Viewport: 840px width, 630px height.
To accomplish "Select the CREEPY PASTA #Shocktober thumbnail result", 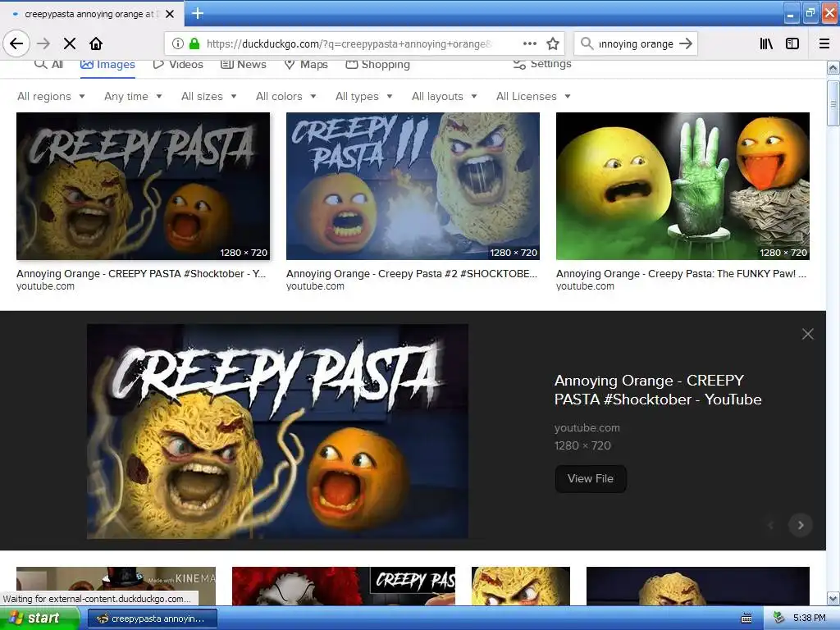I will pyautogui.click(x=143, y=186).
